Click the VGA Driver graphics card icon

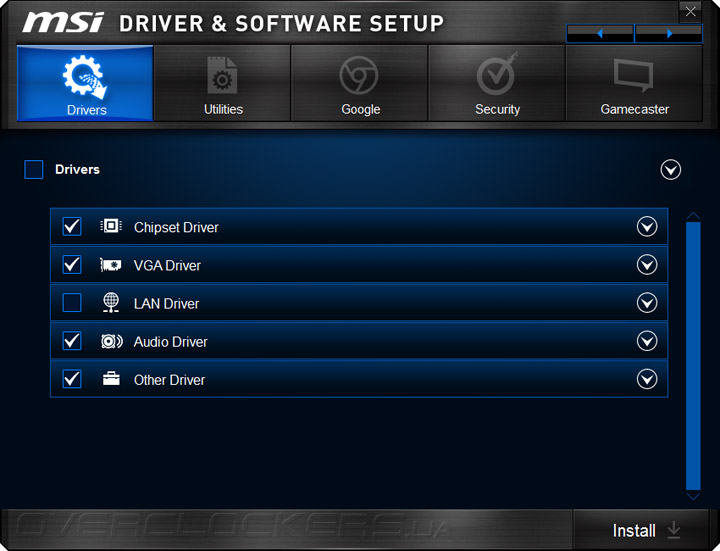pos(111,265)
